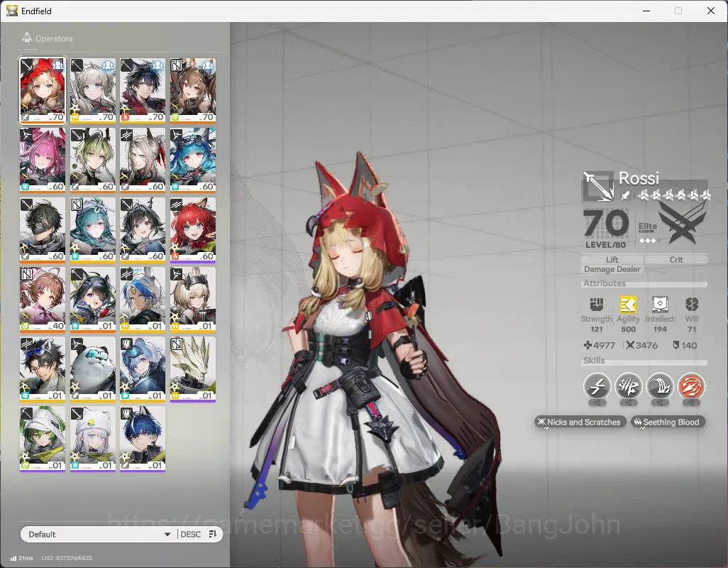Viewport: 728px width, 568px height.
Task: Click the small sword weapon-type icon beside Rossi's stars
Action: [x=625, y=195]
